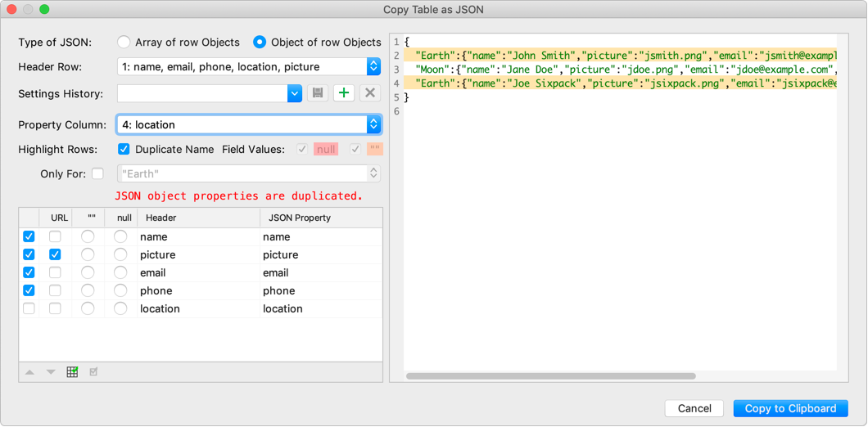
Task: Toggle the Duplicate Name checkbox
Action: (x=124, y=150)
